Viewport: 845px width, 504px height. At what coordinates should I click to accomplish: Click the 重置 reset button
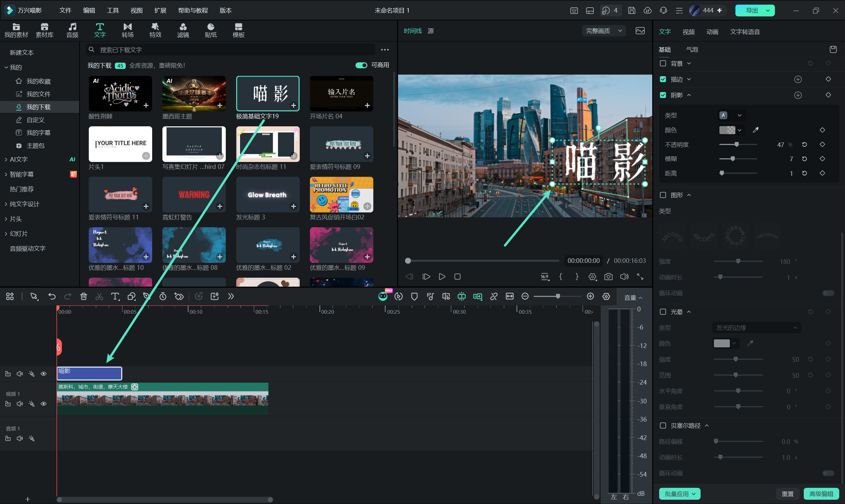coord(787,494)
